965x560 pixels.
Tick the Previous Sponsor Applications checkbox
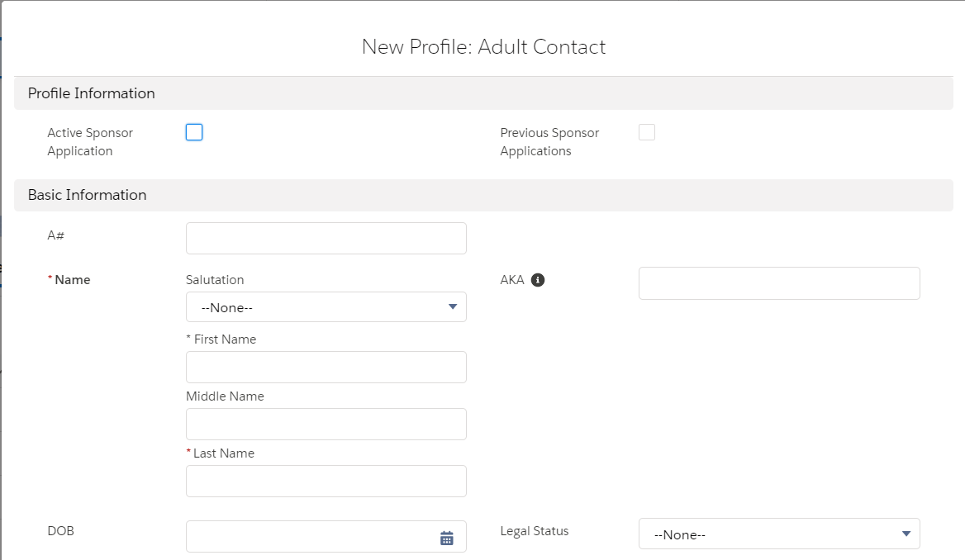[x=647, y=132]
